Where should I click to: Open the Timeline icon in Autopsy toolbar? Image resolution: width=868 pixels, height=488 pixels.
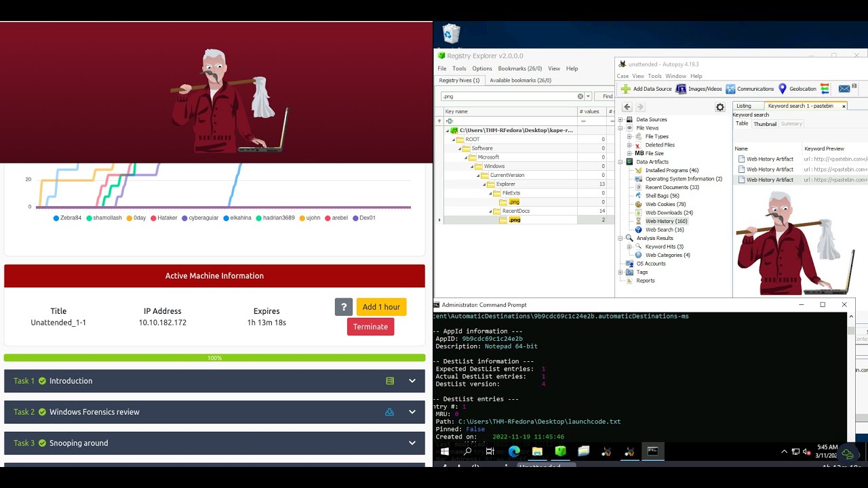pos(825,89)
